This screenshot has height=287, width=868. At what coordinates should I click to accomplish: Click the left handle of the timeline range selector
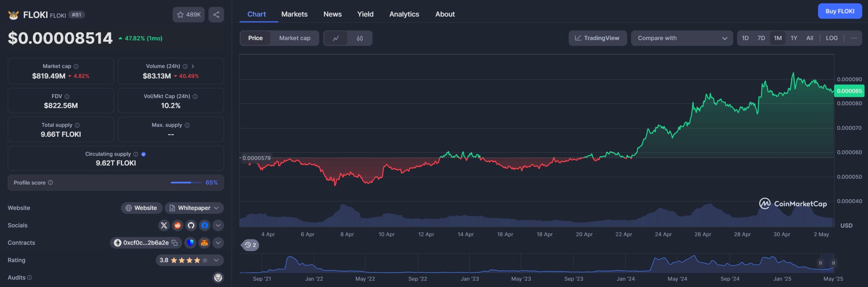[820, 263]
